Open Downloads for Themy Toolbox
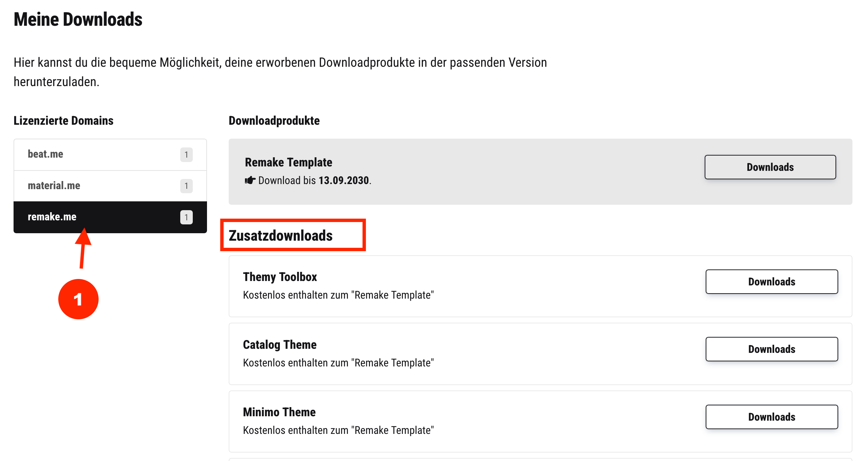The height and width of the screenshot is (461, 868). pyautogui.click(x=771, y=282)
